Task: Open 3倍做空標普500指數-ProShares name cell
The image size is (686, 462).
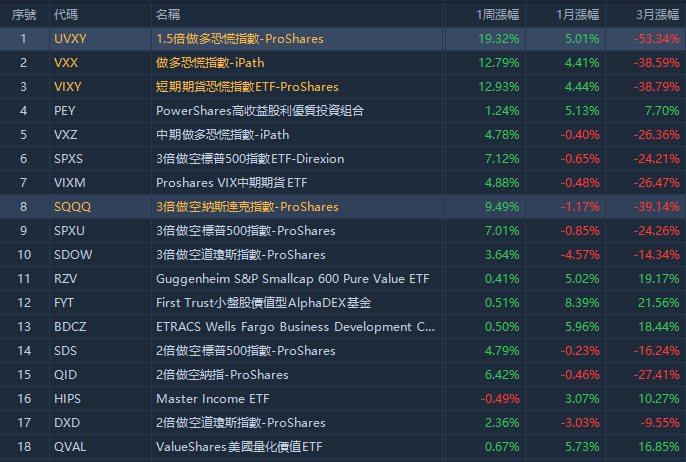Action: pos(246,231)
